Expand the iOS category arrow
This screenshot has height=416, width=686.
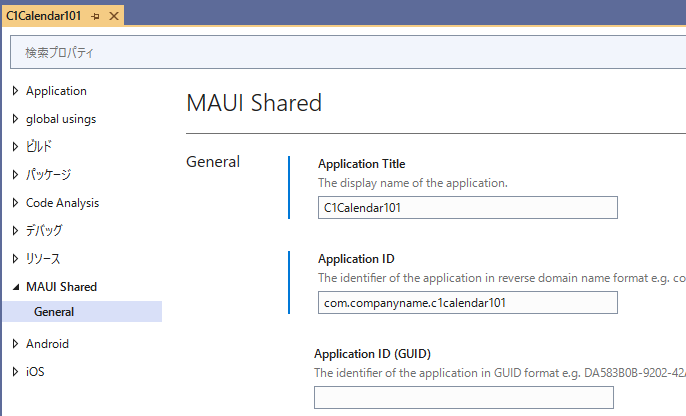coord(15,372)
